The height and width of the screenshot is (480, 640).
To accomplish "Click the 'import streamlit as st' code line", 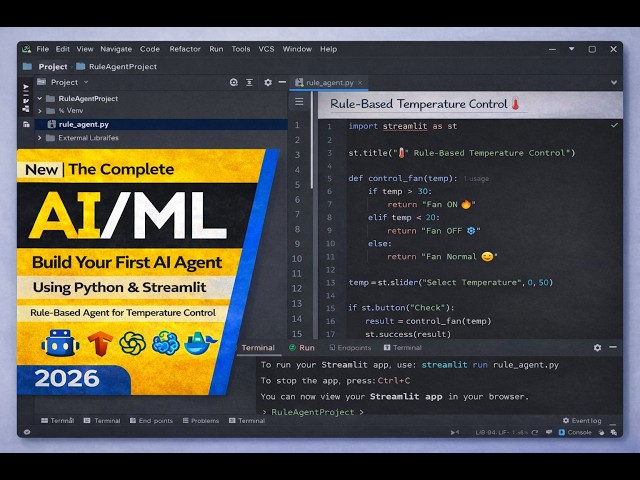I will pos(402,126).
